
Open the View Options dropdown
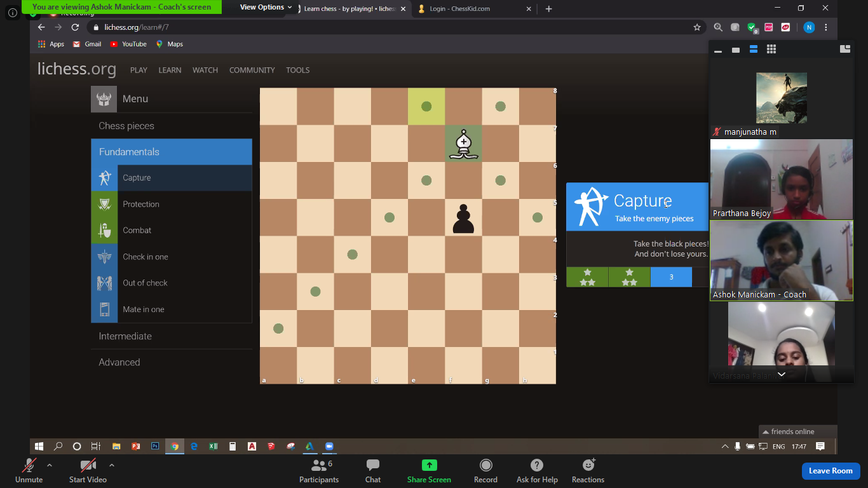265,7
